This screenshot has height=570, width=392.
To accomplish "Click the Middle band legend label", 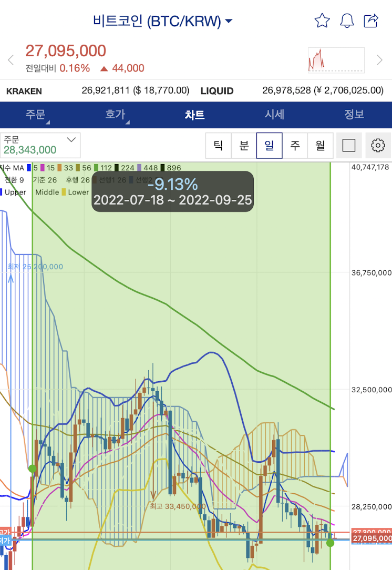I will pos(47,192).
